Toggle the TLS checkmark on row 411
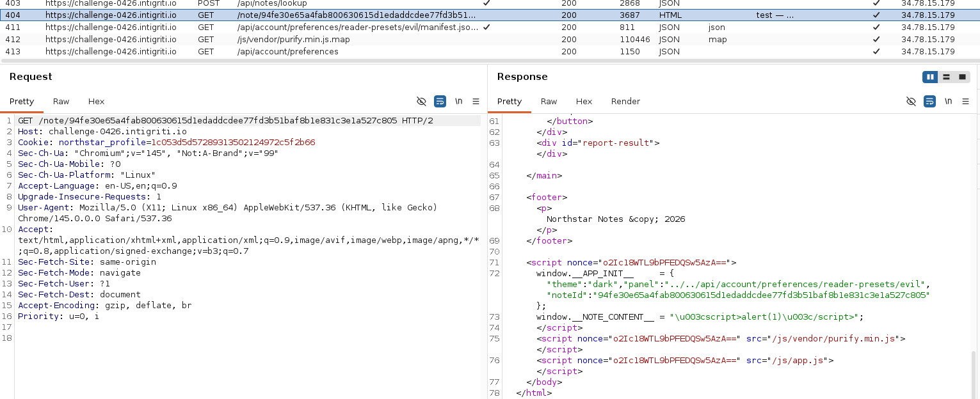Screen dimensions: 980x399 [876, 27]
